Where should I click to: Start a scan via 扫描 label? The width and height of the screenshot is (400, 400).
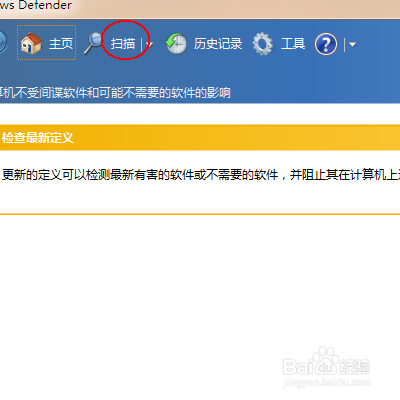point(123,44)
